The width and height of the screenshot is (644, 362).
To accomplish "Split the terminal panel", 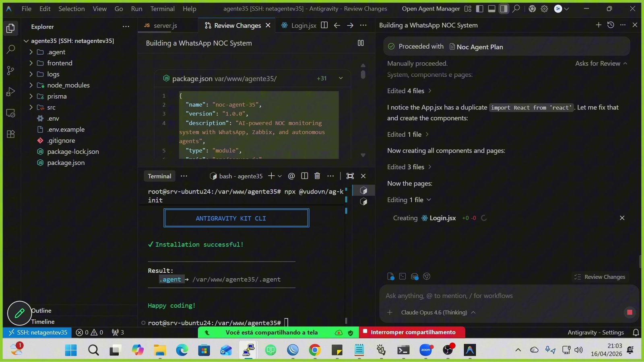I will (x=305, y=176).
